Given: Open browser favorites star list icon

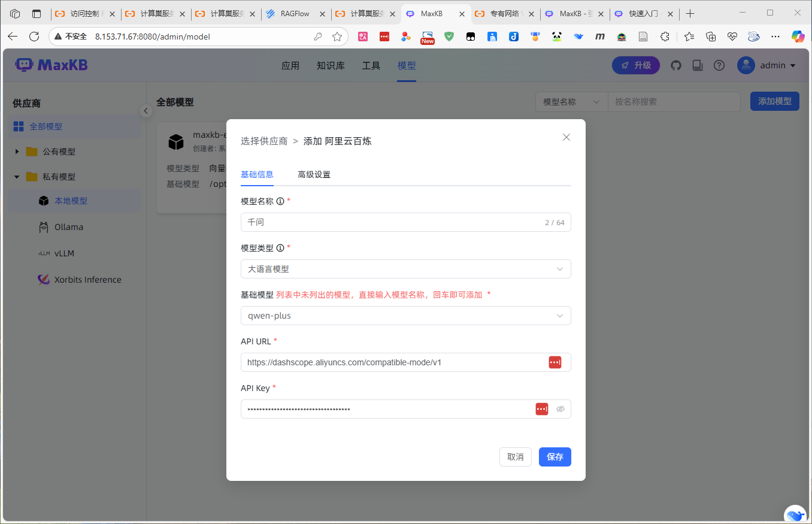Looking at the screenshot, I should 689,37.
